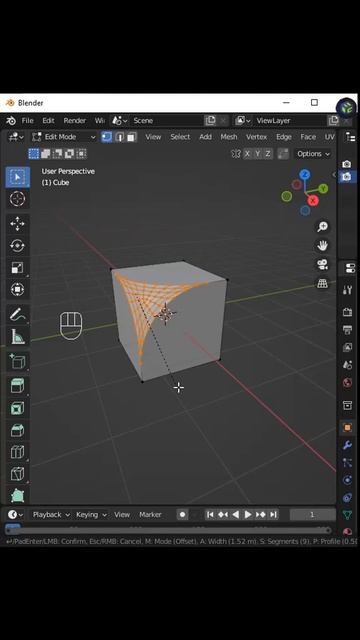Open the viewport Select menu
360x640 pixels.
[x=180, y=137]
